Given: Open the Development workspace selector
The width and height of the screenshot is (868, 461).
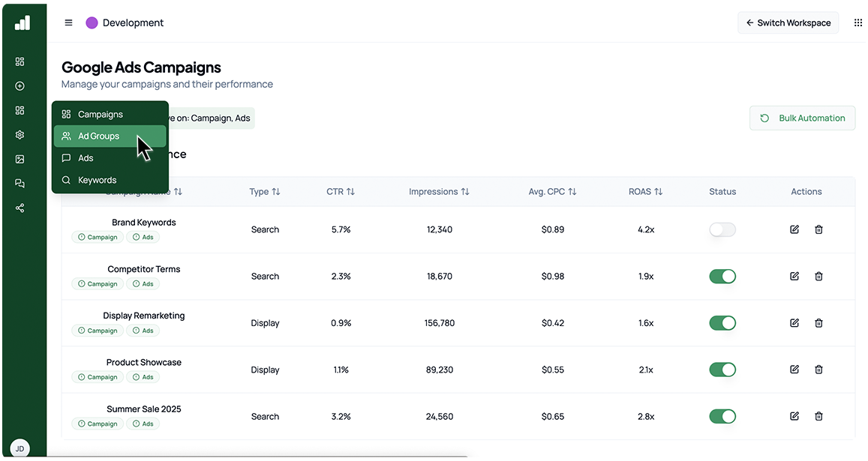Looking at the screenshot, I should [125, 22].
